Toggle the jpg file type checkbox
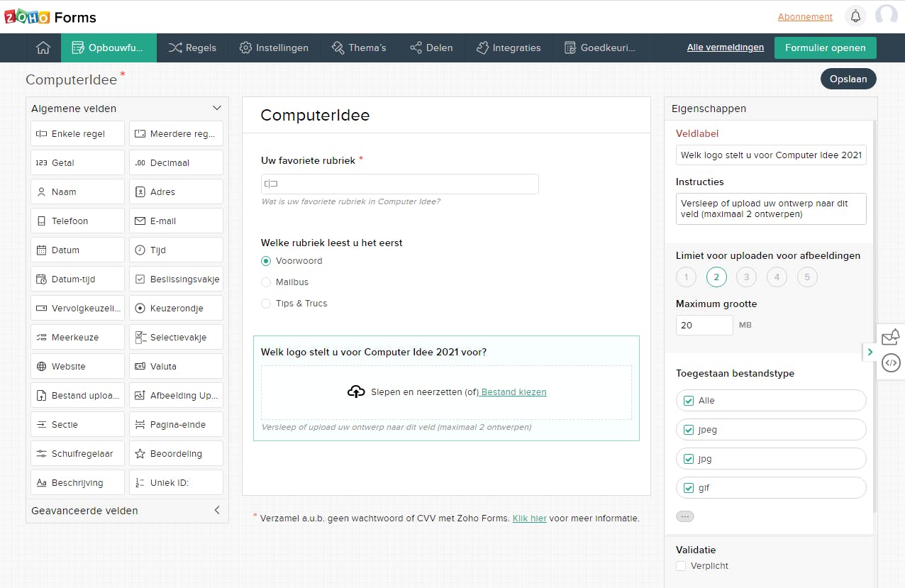Image resolution: width=905 pixels, height=588 pixels. tap(688, 459)
